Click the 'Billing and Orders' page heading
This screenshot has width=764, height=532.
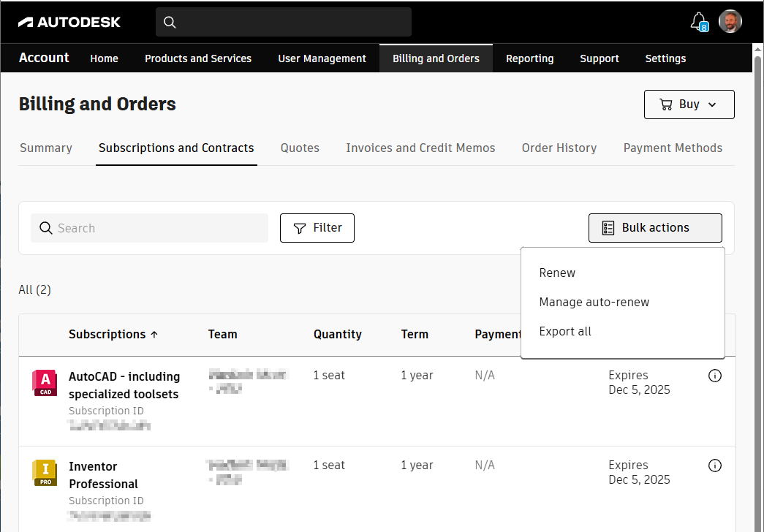tap(97, 104)
